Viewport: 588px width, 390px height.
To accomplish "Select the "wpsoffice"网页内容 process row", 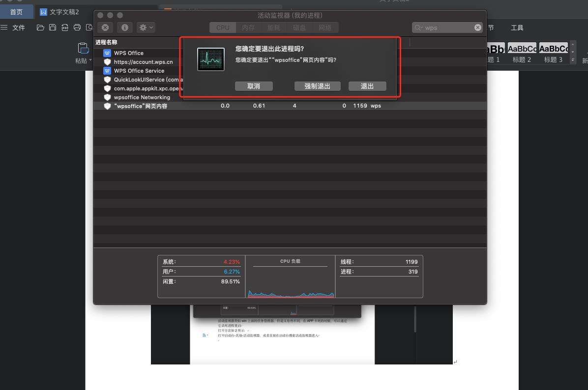I will 290,106.
